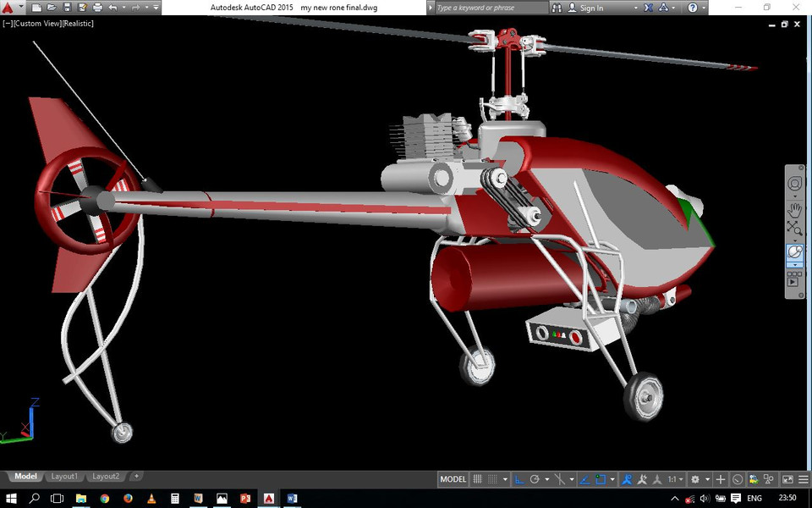Select the Pan tool on navigation bar
The height and width of the screenshot is (508, 812).
[795, 212]
